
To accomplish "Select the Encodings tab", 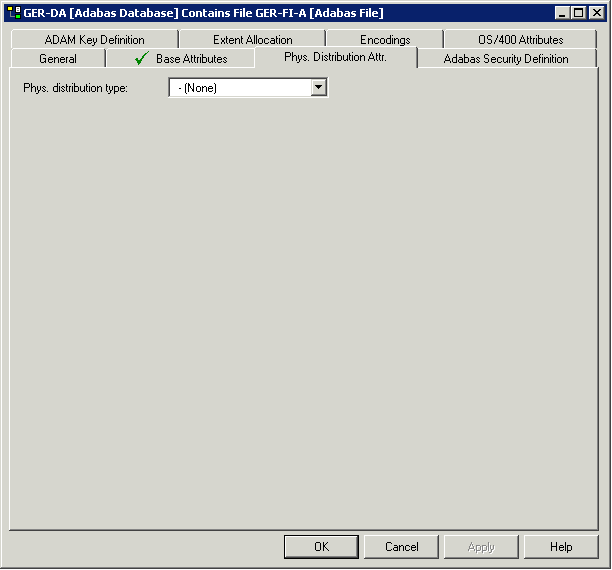I will tap(385, 40).
